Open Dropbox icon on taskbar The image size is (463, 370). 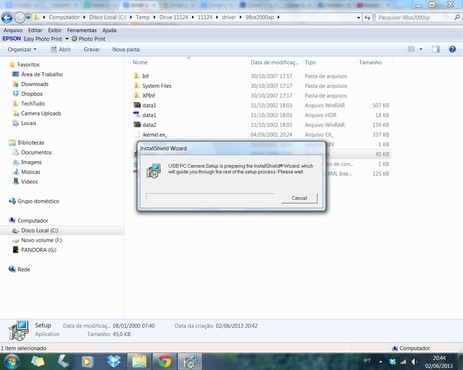114,362
